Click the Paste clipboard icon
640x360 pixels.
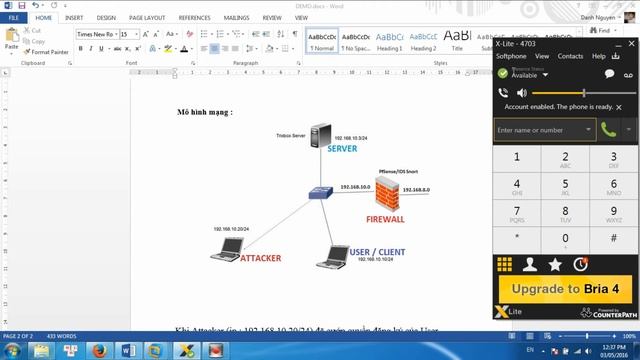click(x=11, y=36)
